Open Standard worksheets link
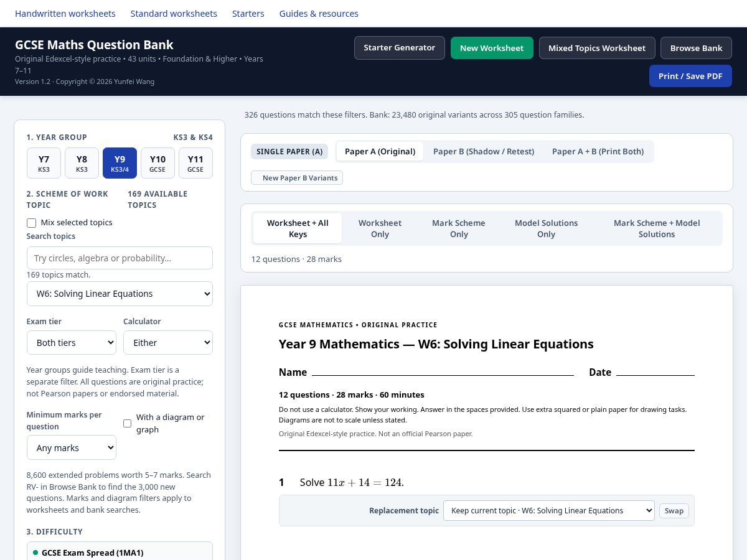 click(174, 14)
